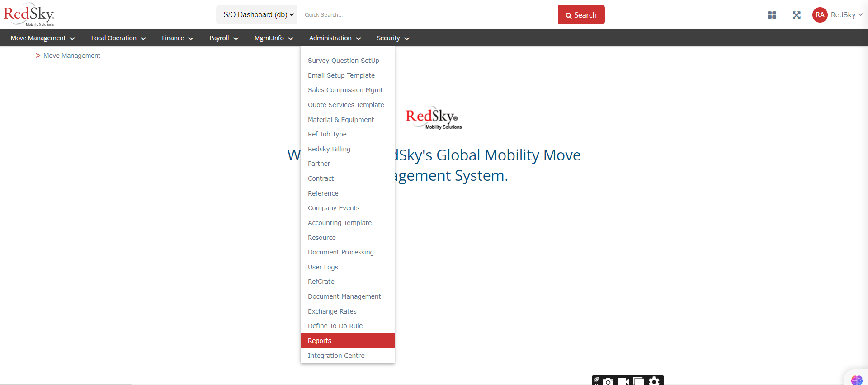Open Integration Centre
The image size is (868, 385).
(347, 356)
